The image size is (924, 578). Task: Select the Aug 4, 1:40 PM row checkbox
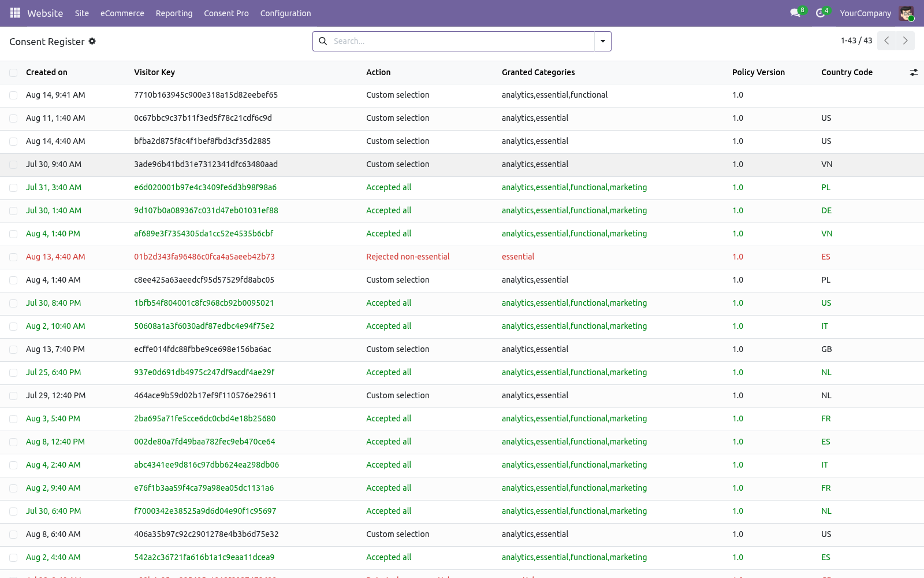tap(13, 234)
